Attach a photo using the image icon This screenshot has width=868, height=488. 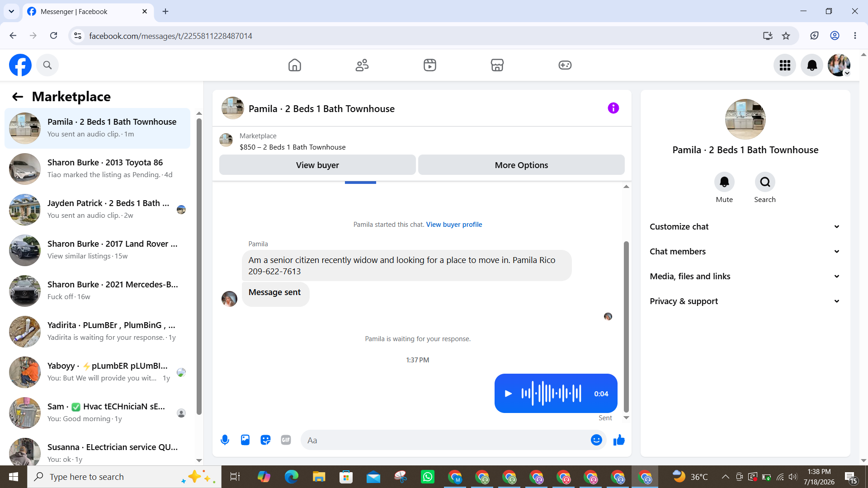pos(245,440)
